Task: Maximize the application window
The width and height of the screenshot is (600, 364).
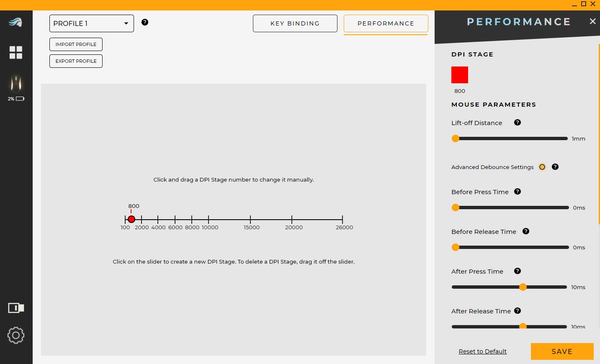Action: point(584,4)
